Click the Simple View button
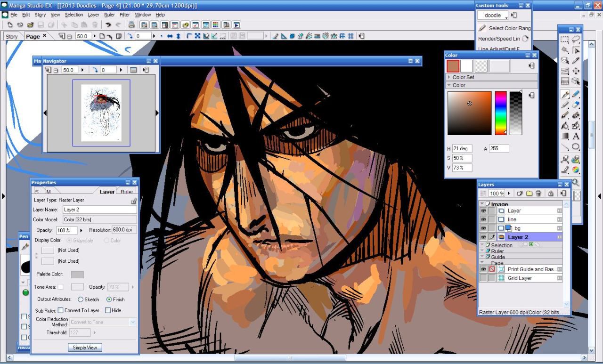Screen dimensions: 603x364 click(x=85, y=348)
